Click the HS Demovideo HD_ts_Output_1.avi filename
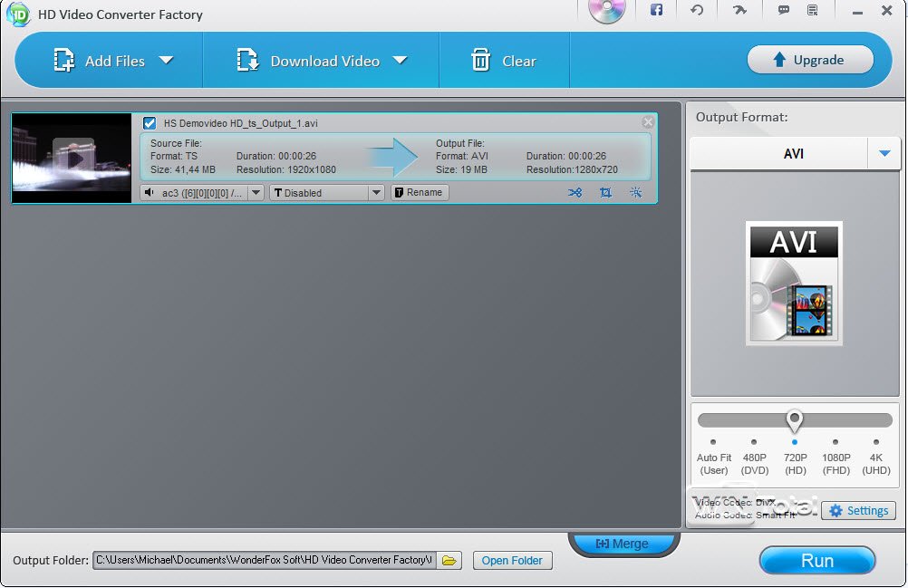The width and height of the screenshot is (908, 588). click(240, 123)
